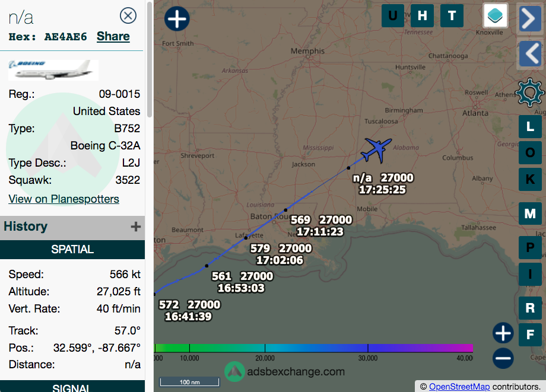
Task: Toggle the M map option
Action: tap(530, 213)
